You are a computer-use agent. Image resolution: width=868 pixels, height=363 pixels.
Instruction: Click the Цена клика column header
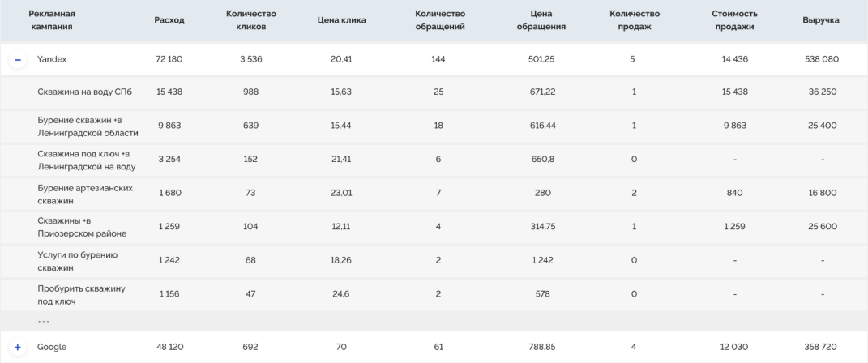pyautogui.click(x=341, y=20)
